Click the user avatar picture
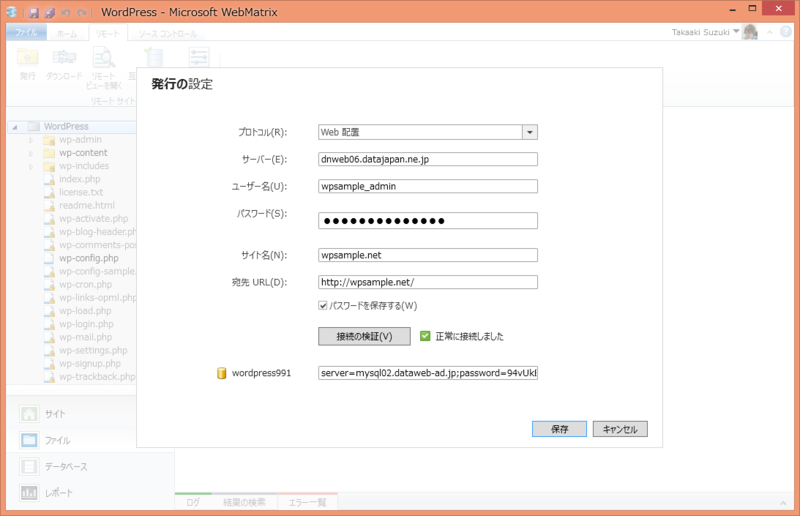This screenshot has height=516, width=800. (750, 32)
